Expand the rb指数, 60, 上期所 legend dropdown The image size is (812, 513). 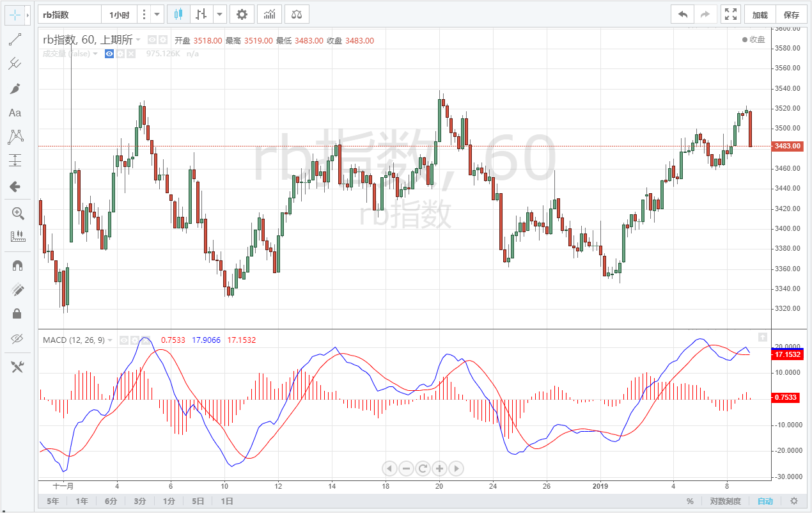pyautogui.click(x=138, y=40)
